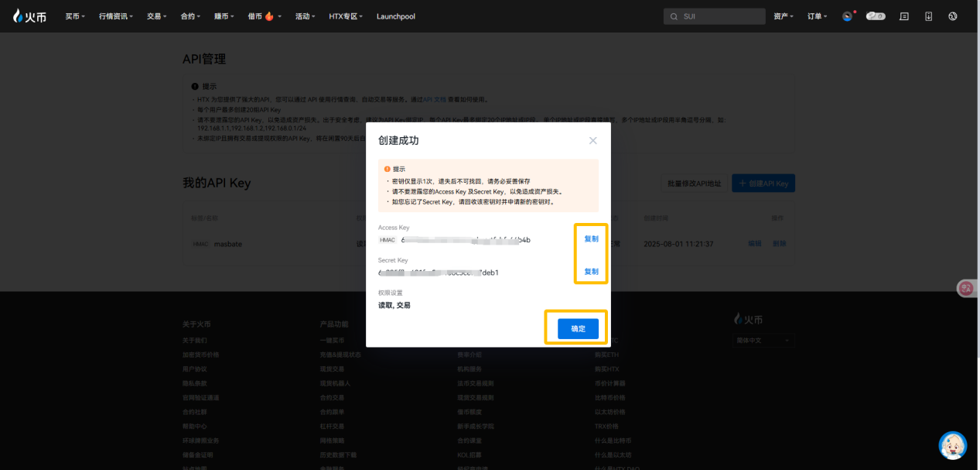Open 加密货币价格 footer link
The image size is (980, 470).
click(201, 355)
